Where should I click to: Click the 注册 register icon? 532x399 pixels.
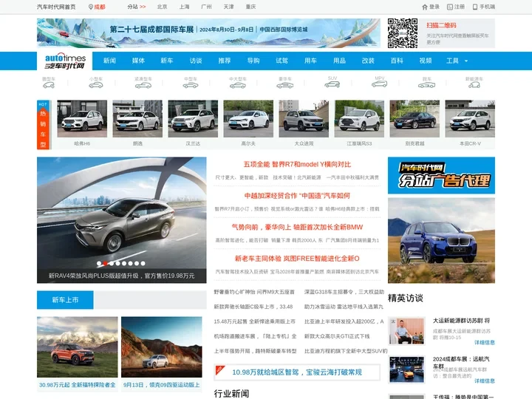click(x=450, y=7)
